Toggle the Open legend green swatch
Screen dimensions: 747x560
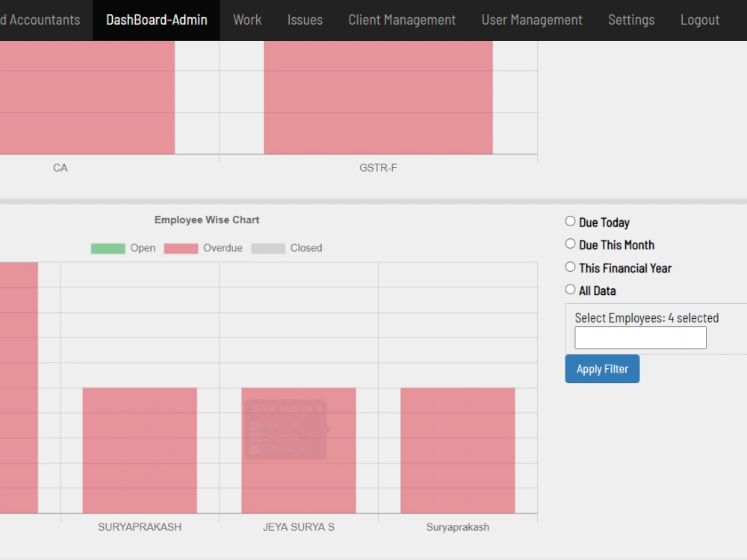coord(108,249)
